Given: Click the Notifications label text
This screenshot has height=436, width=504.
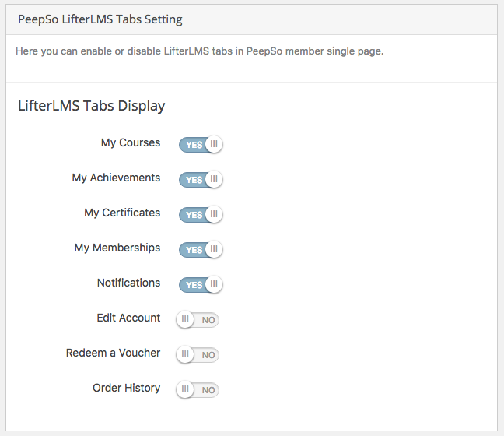Looking at the screenshot, I should point(128,283).
